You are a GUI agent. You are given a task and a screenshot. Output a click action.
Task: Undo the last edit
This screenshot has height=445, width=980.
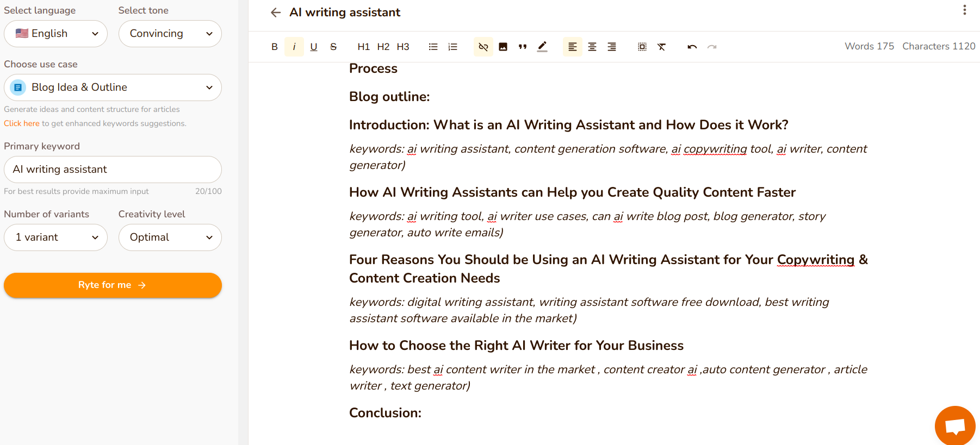click(692, 47)
